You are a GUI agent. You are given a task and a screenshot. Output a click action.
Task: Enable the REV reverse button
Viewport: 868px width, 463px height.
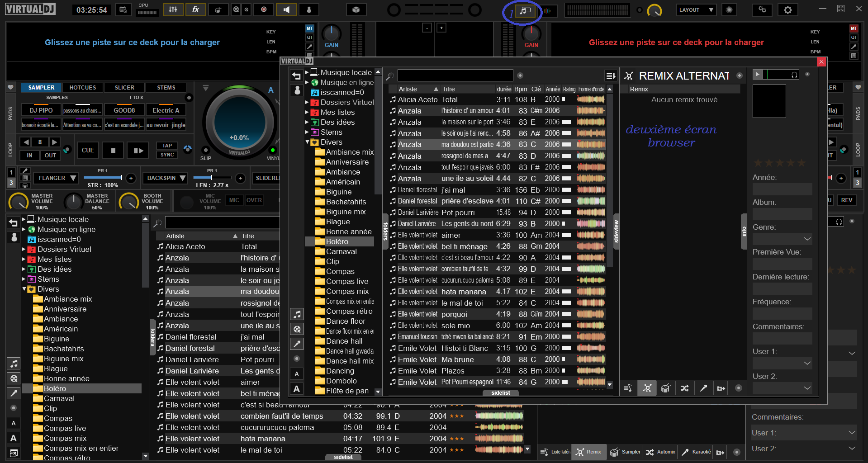(x=846, y=200)
